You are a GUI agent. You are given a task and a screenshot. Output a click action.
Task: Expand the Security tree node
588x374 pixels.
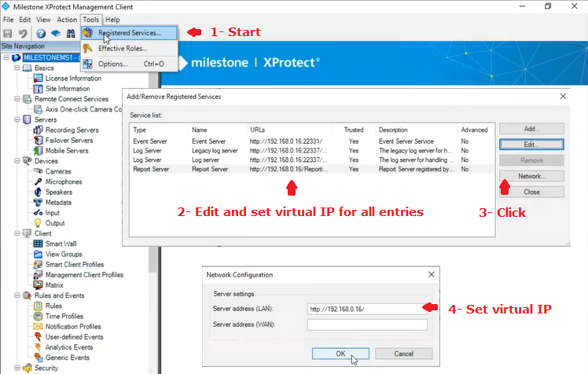click(17, 368)
